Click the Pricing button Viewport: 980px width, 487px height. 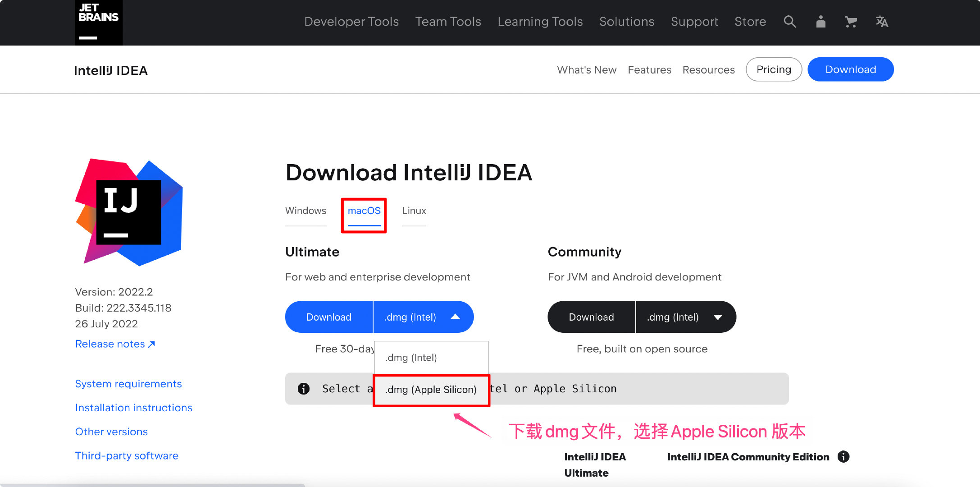click(774, 69)
